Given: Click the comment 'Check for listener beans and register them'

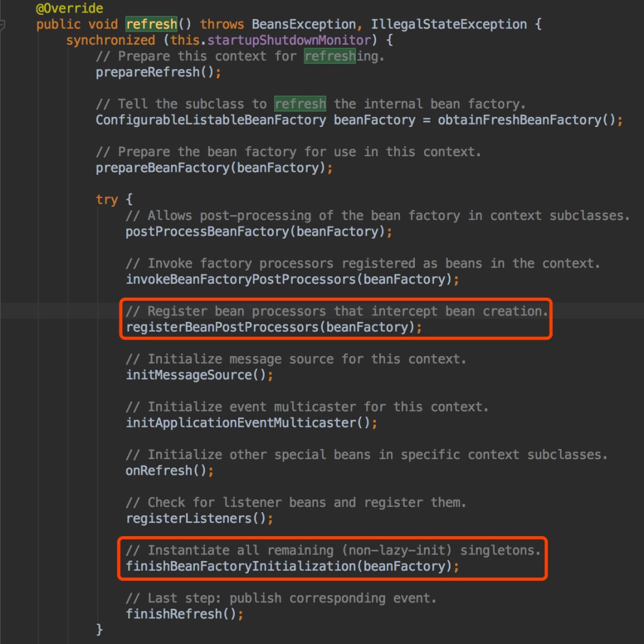Looking at the screenshot, I should pyautogui.click(x=296, y=503).
